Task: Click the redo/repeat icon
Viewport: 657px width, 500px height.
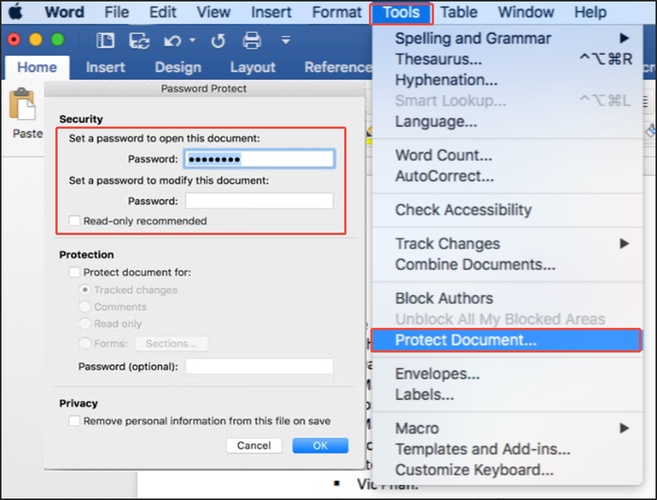Action: pos(218,41)
